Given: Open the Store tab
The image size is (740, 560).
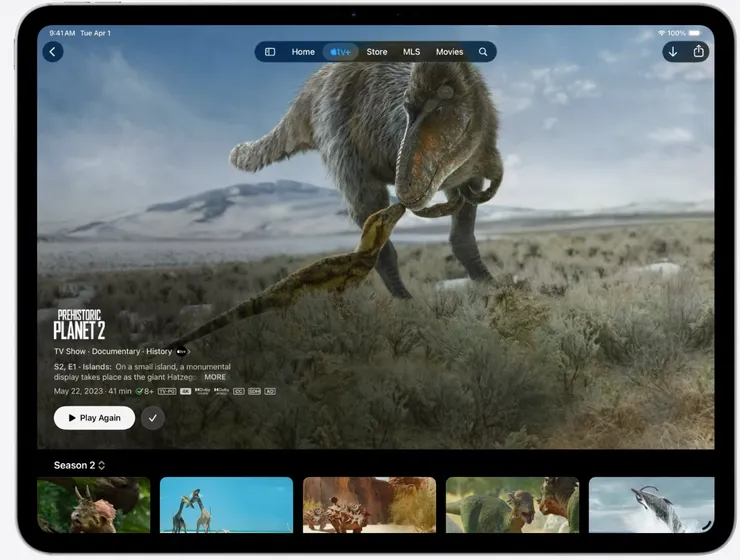Looking at the screenshot, I should coord(377,52).
